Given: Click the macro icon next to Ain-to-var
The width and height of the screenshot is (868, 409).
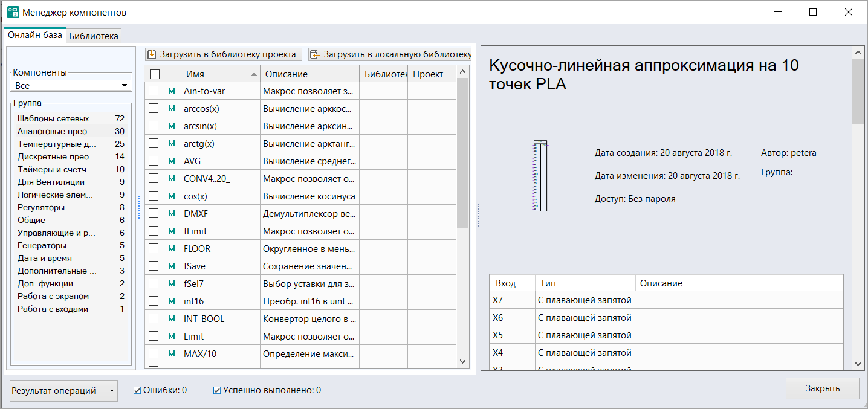Looking at the screenshot, I should point(171,91).
